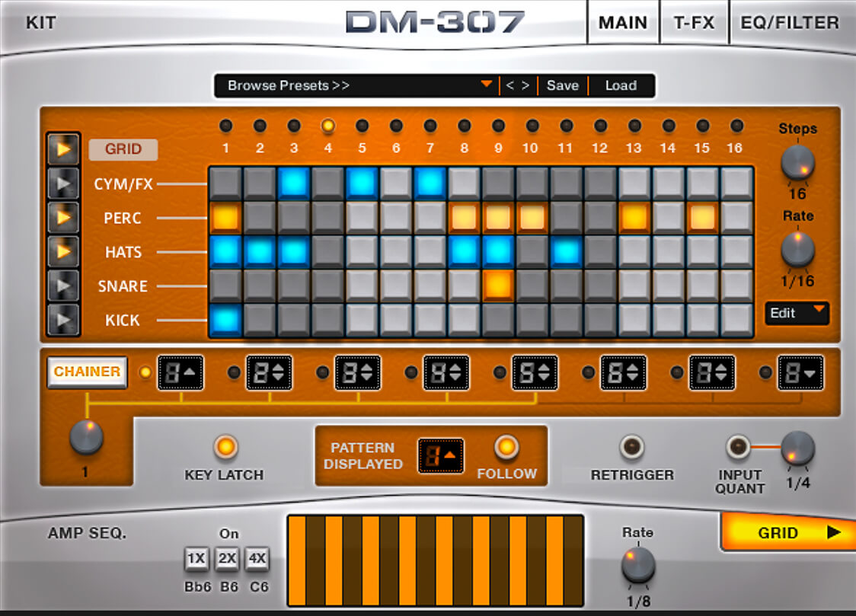This screenshot has height=616, width=856.
Task: Toggle the Key Latch button
Action: point(225,447)
